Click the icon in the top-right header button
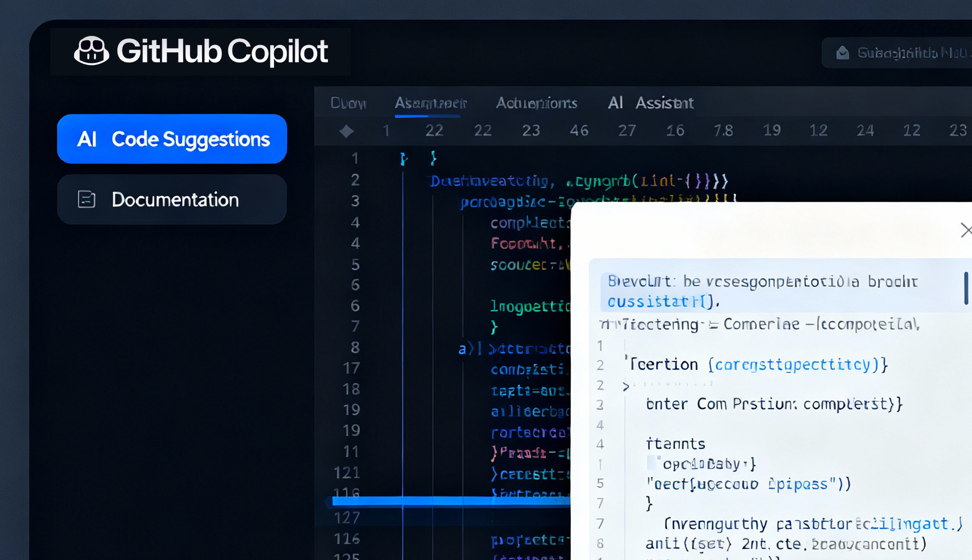Image resolution: width=972 pixels, height=560 pixels. [x=842, y=53]
